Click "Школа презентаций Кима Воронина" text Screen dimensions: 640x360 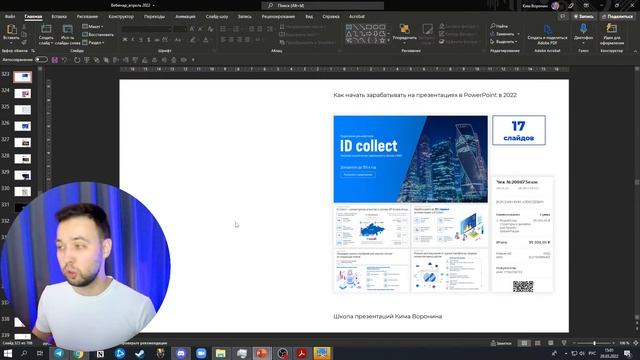[387, 316]
